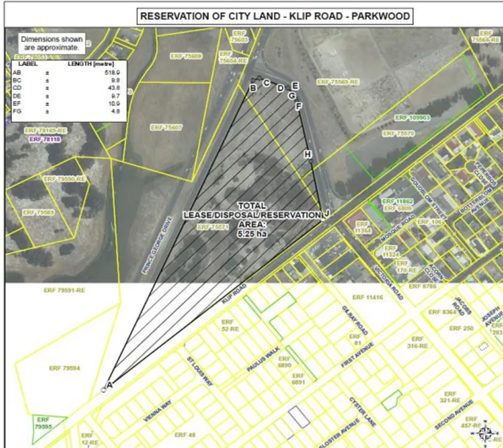Click the ERF 75604-RE parcel label
The image size is (503, 448).
[x=234, y=57]
